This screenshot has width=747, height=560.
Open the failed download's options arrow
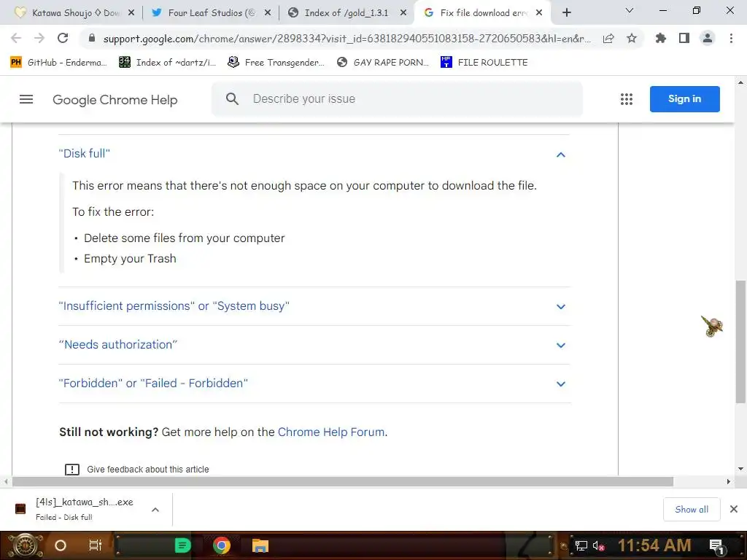[x=155, y=510]
